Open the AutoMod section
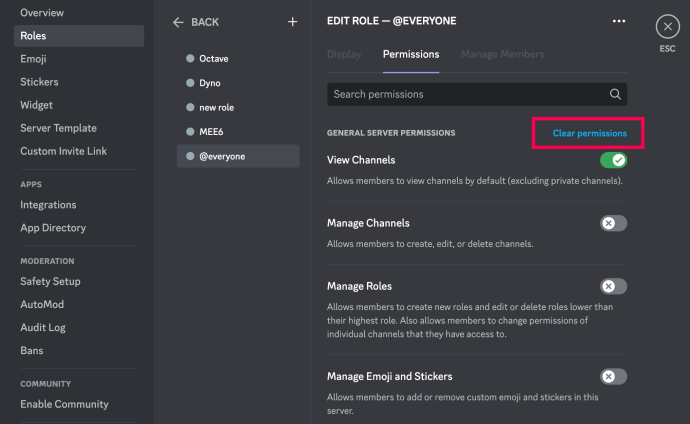Image resolution: width=690 pixels, height=424 pixels. [x=43, y=304]
